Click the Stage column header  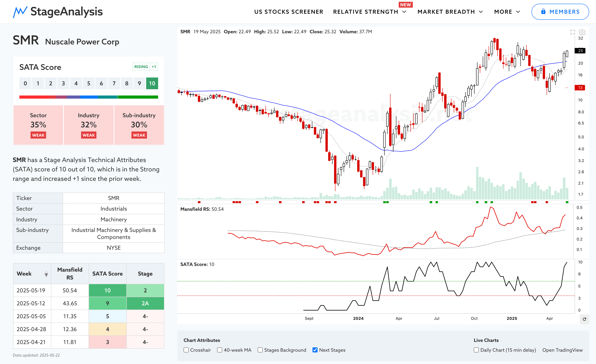pos(145,274)
